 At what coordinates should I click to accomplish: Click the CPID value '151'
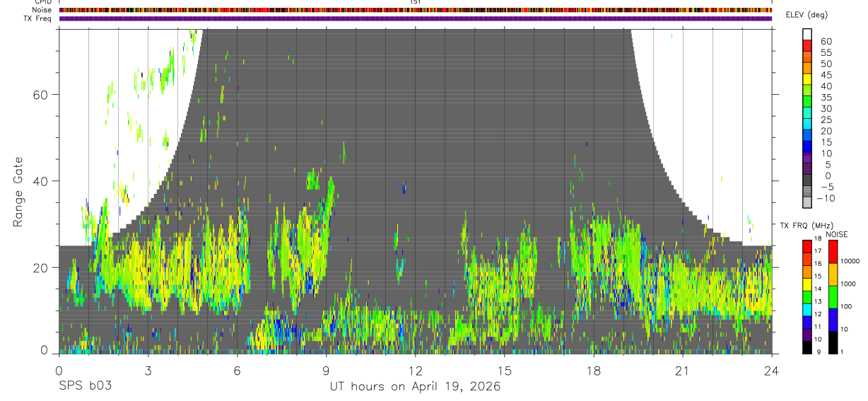415,2
